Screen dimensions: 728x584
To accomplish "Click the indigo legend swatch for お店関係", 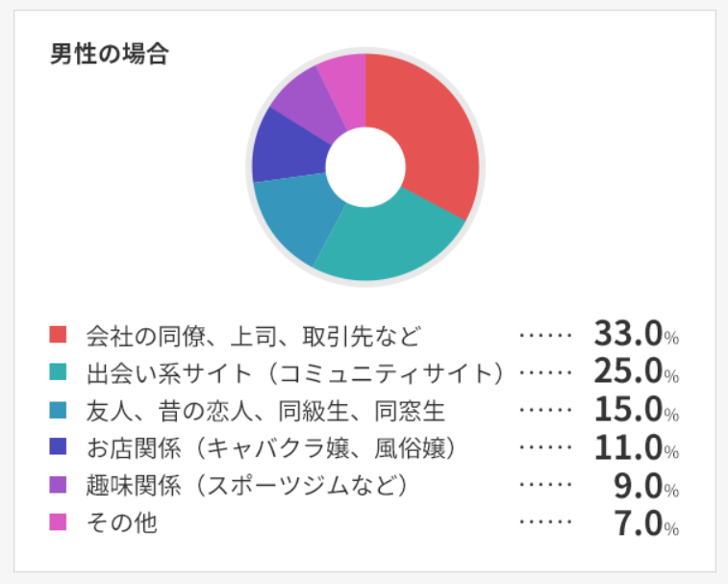I will [x=58, y=447].
